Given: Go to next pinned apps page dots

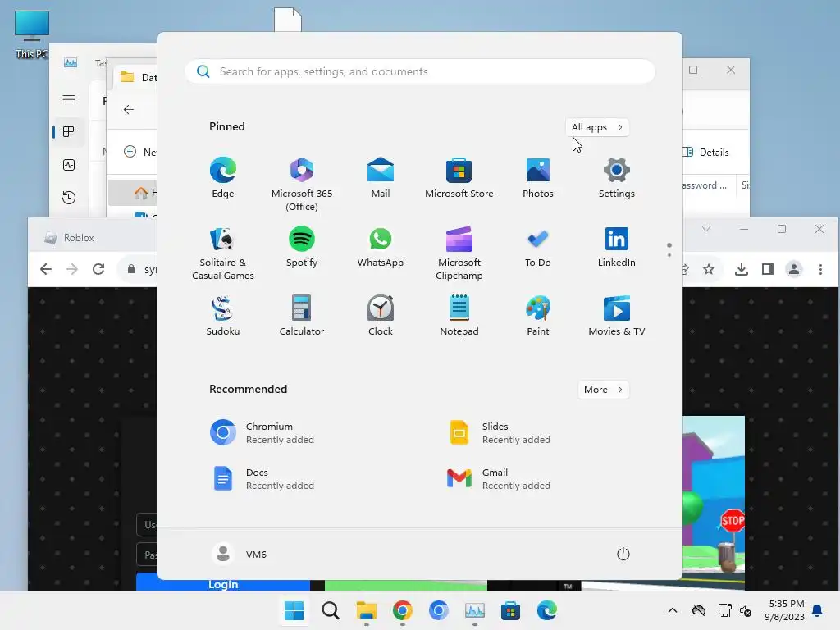Looking at the screenshot, I should (x=669, y=249).
